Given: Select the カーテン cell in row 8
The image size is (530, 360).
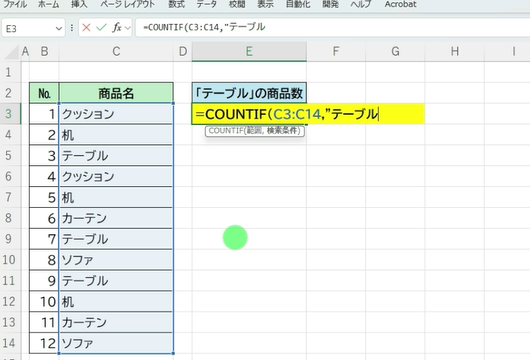Looking at the screenshot, I should 116,218.
